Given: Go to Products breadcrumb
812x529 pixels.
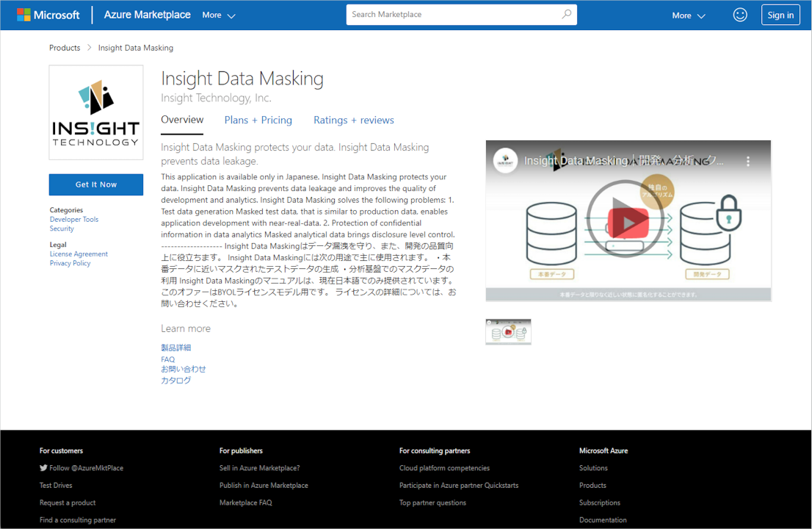Looking at the screenshot, I should click(65, 48).
